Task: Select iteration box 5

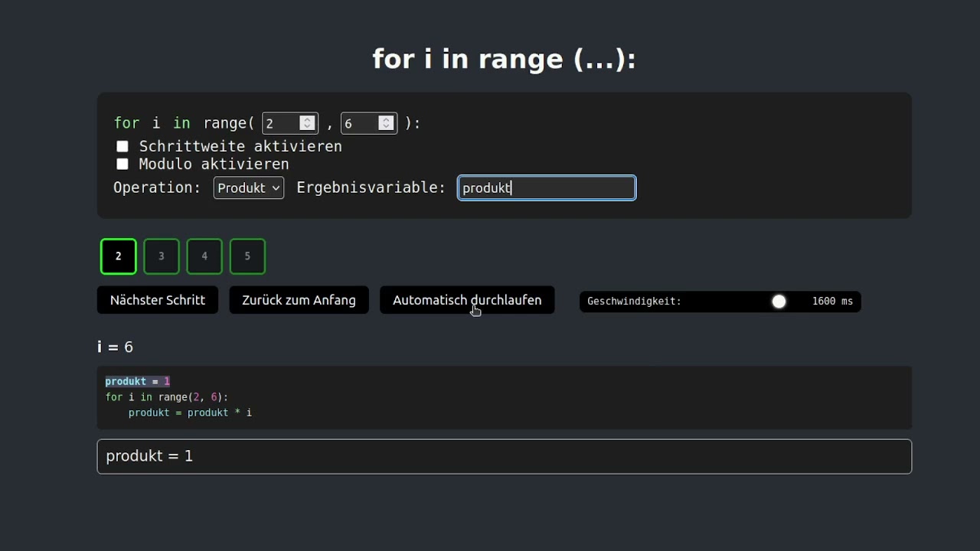Action: (x=247, y=256)
